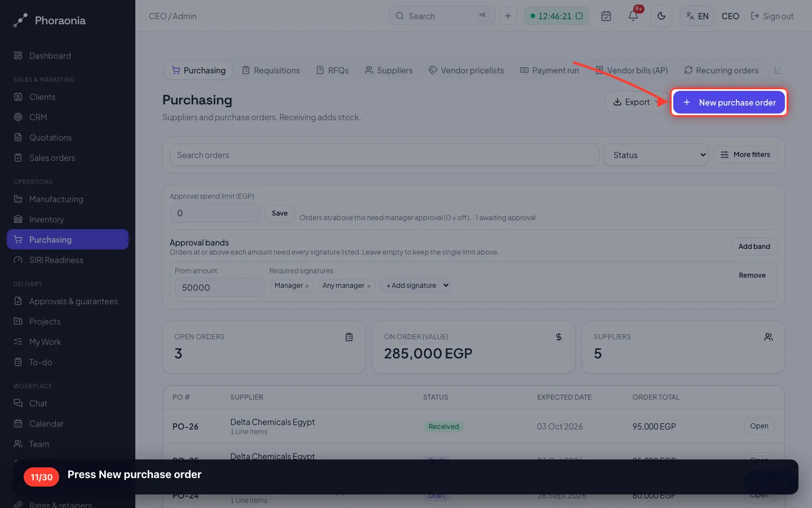Open Chat in sidebar
This screenshot has width=812, height=508.
68,404
